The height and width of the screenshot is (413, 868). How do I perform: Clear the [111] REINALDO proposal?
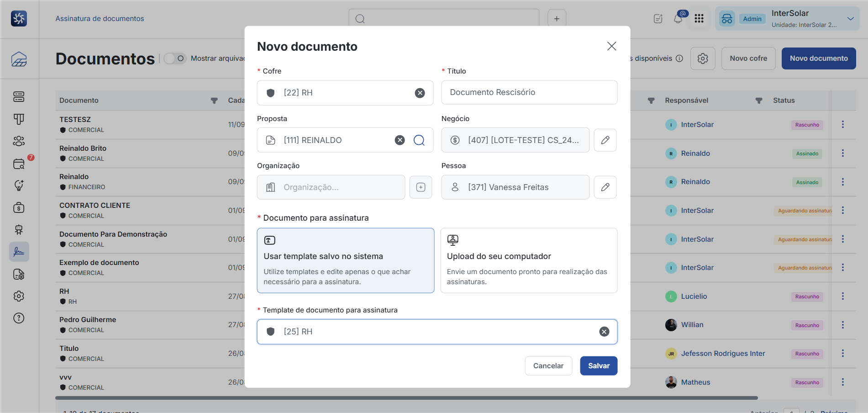(400, 140)
